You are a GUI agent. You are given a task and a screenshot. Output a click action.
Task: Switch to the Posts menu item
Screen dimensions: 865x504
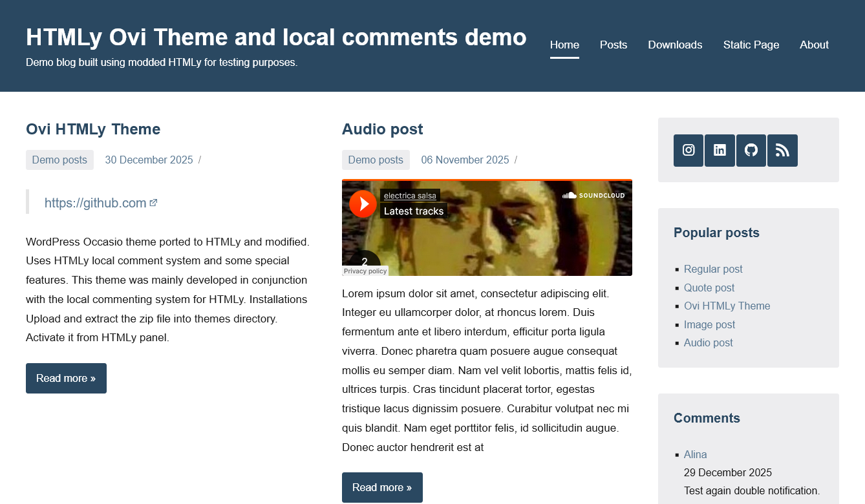tap(613, 45)
